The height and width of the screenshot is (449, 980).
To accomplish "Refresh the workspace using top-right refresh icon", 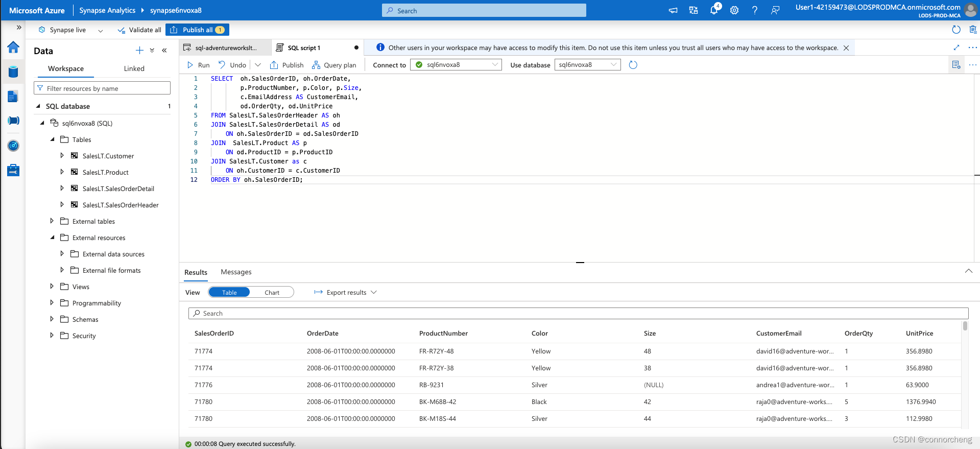I will tap(957, 30).
